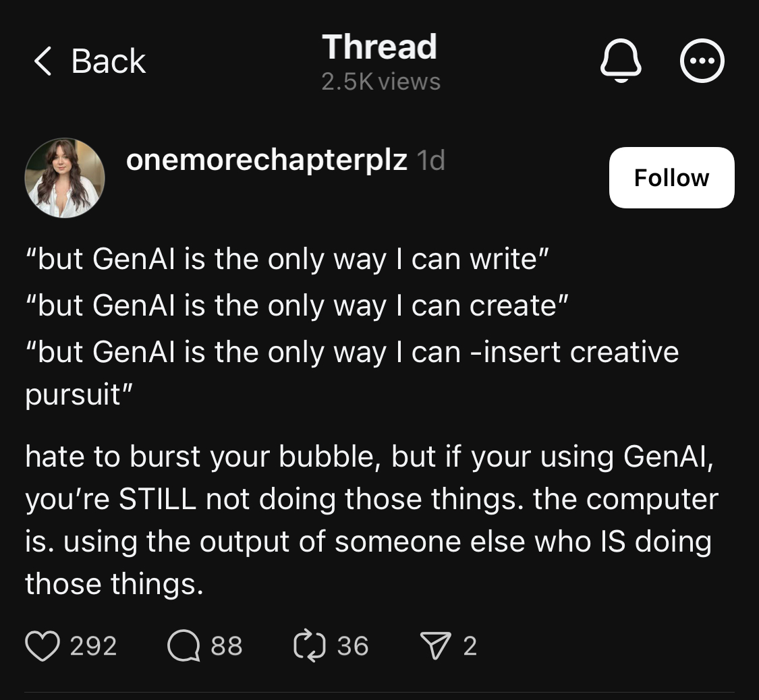759x700 pixels.
Task: Follow the onemorechapterplz account
Action: coord(671,177)
